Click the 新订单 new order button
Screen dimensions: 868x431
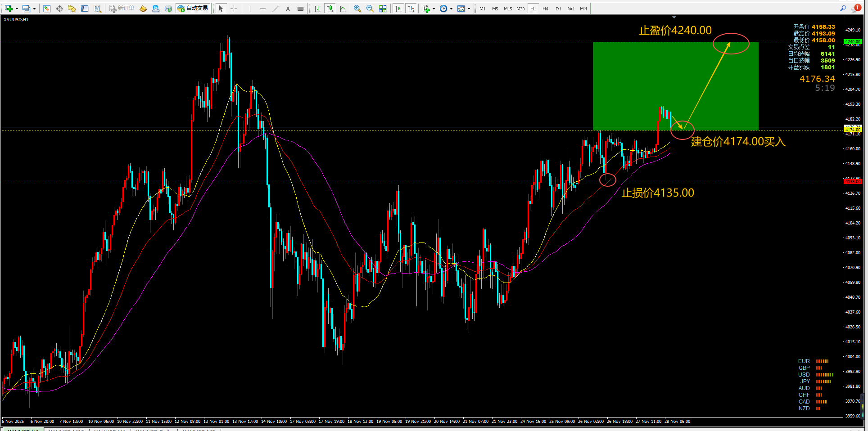122,9
